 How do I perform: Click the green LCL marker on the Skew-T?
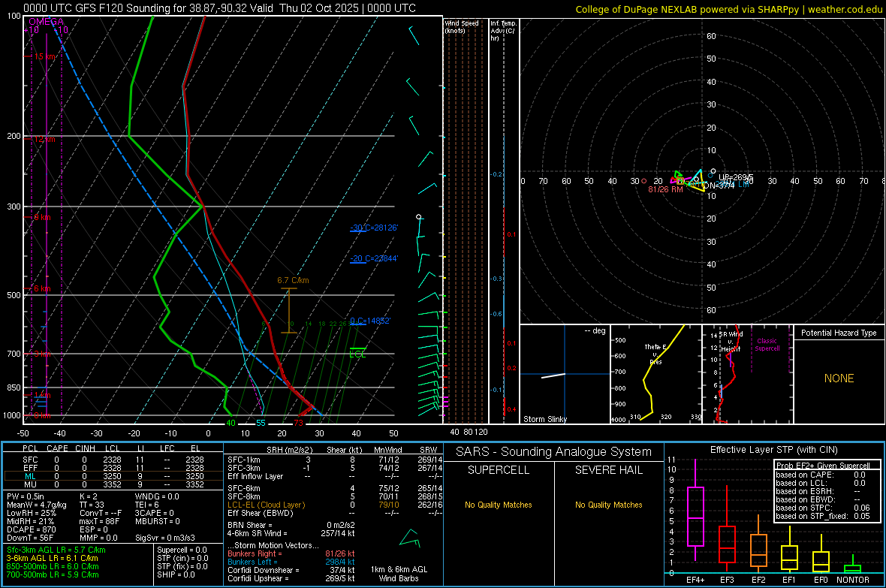click(357, 352)
